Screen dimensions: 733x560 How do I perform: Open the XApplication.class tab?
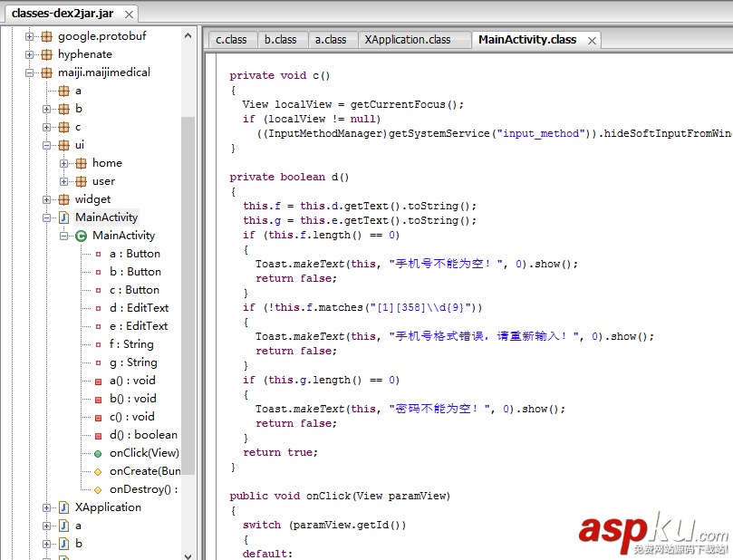click(x=410, y=39)
